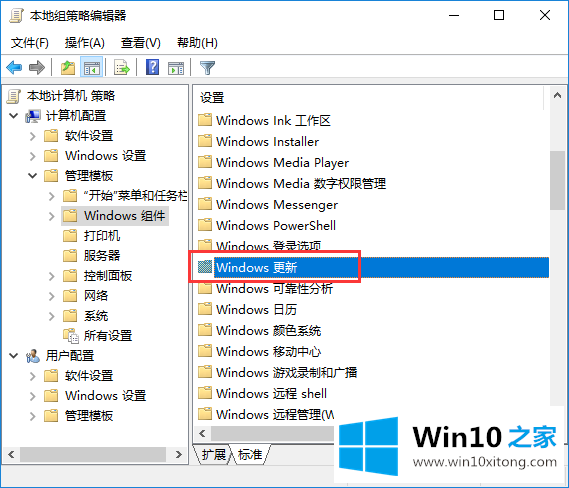Click folder icon beside Windows Ink 工作区

pyautogui.click(x=205, y=120)
